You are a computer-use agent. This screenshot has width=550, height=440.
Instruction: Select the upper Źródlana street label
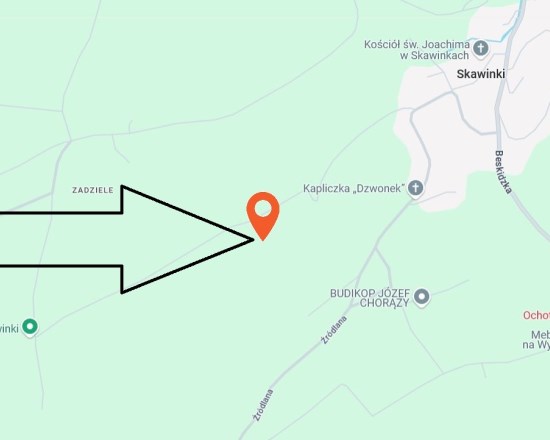click(334, 330)
